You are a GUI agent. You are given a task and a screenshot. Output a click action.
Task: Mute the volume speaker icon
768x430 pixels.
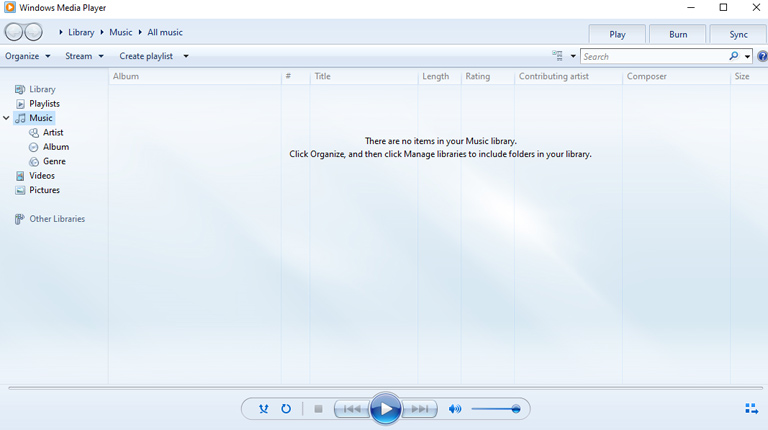click(x=455, y=409)
